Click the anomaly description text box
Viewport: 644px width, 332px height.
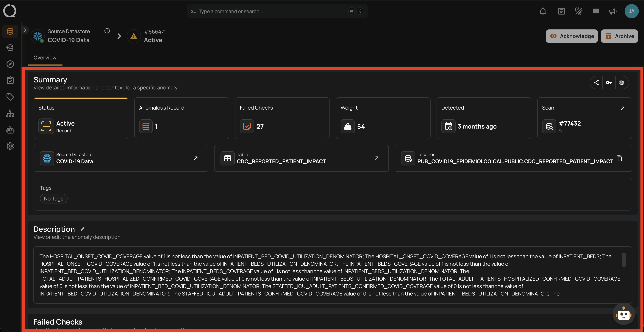(332, 275)
